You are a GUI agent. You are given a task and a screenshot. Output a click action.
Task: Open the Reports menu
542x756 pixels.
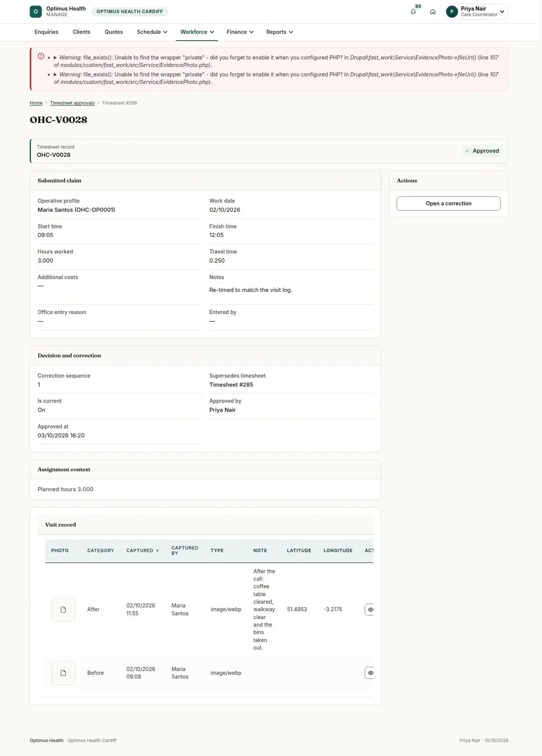[280, 32]
